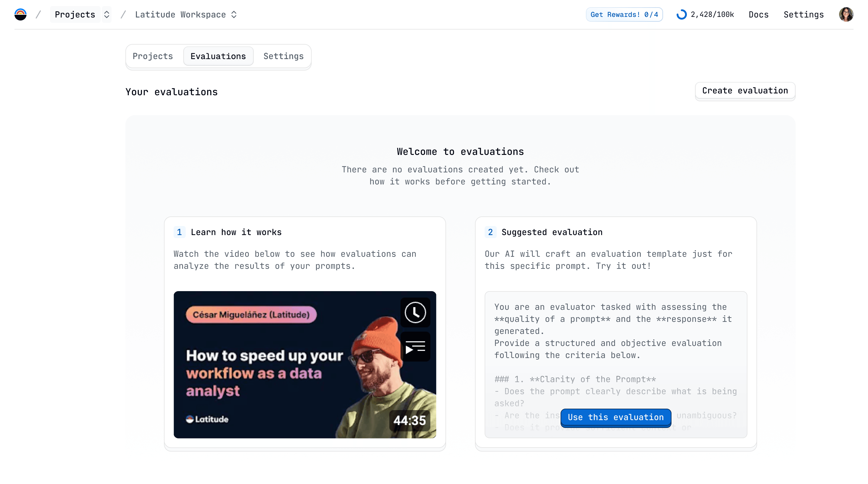Open the video playlist icon

coord(415,347)
